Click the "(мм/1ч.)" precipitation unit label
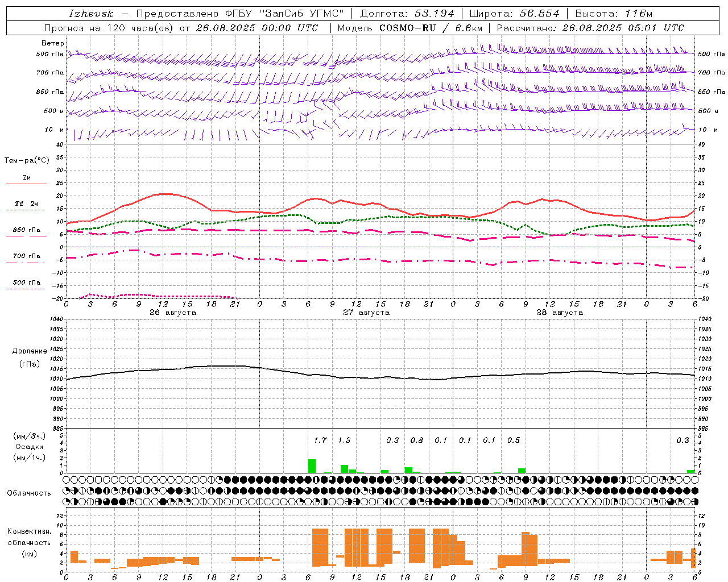 30,458
